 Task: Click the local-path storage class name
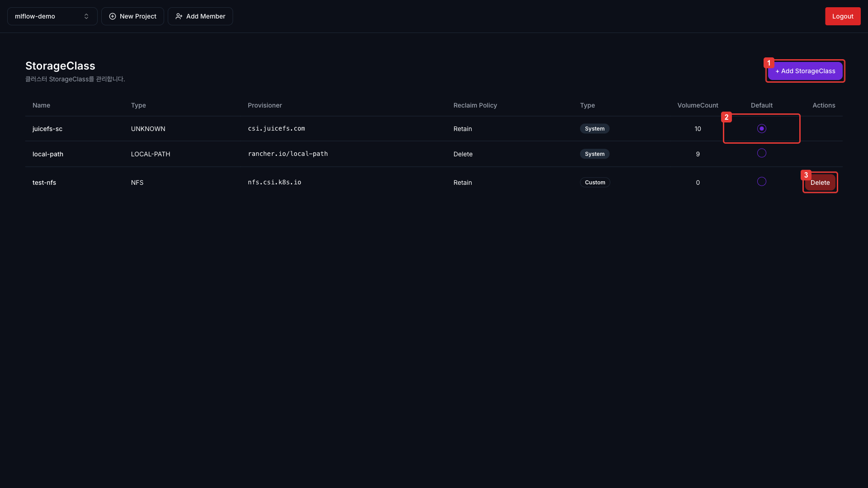pyautogui.click(x=48, y=154)
